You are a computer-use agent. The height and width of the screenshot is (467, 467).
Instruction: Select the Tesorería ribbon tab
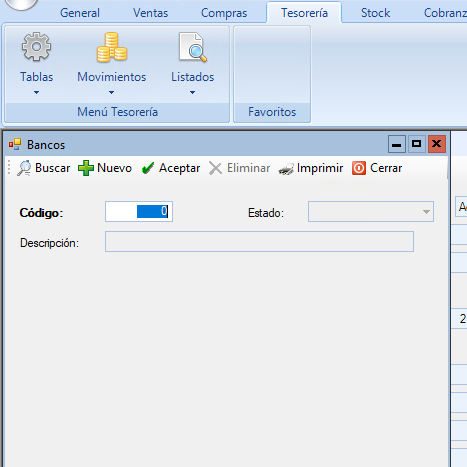point(304,13)
